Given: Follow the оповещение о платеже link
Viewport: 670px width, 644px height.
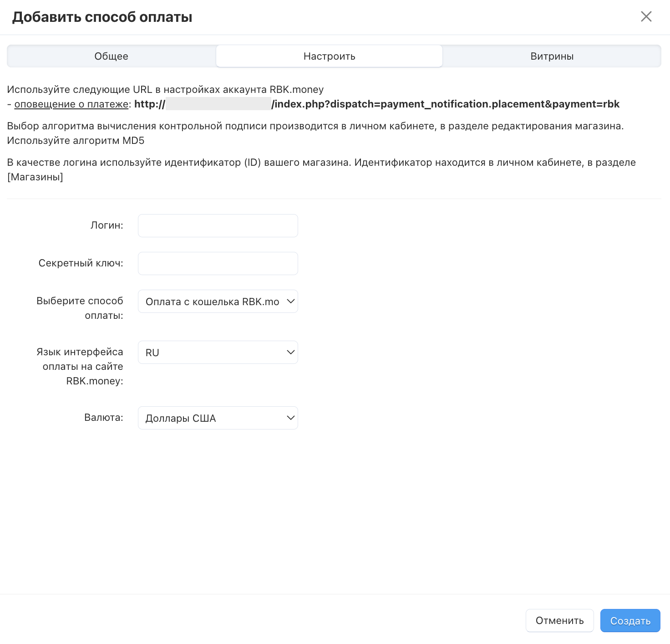Looking at the screenshot, I should [71, 104].
